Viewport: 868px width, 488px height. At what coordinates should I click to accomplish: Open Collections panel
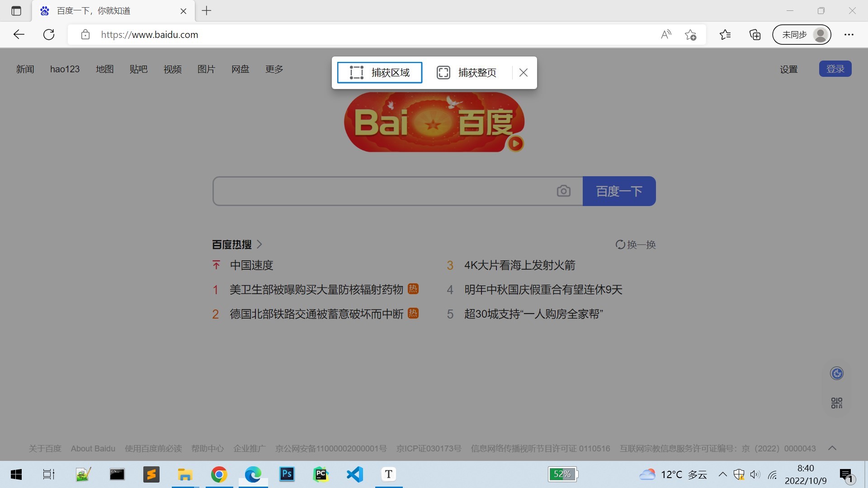tap(755, 35)
